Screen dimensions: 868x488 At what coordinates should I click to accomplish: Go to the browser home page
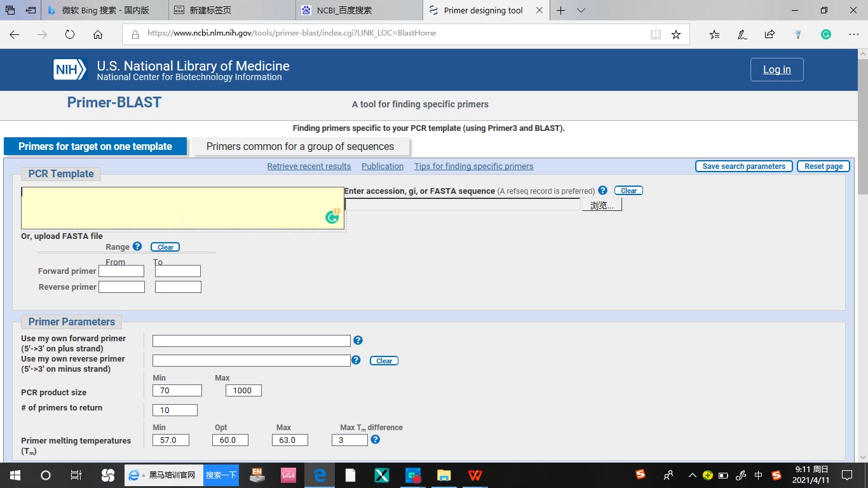(98, 34)
